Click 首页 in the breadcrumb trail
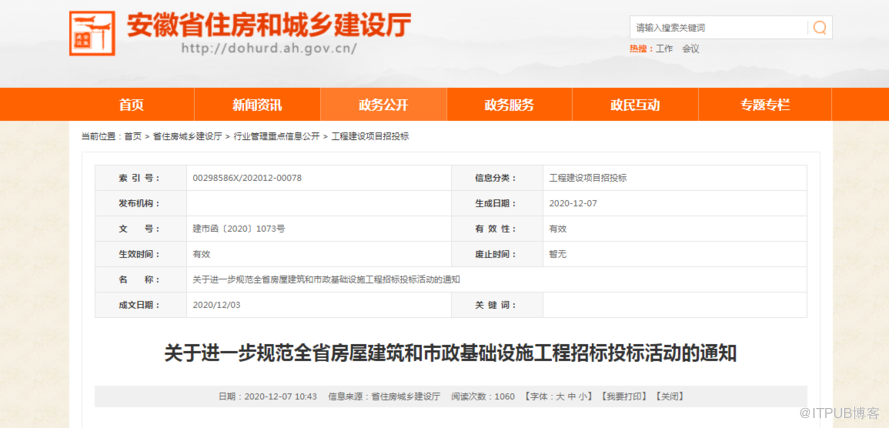This screenshot has width=889, height=428. pos(133,136)
